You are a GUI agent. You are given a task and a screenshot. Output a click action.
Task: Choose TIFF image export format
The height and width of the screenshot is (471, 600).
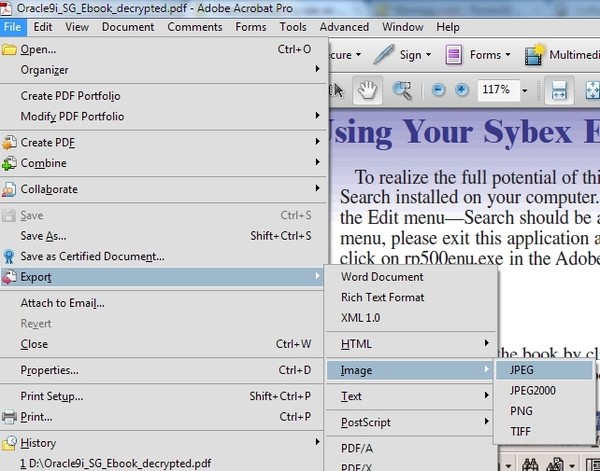click(x=544, y=432)
